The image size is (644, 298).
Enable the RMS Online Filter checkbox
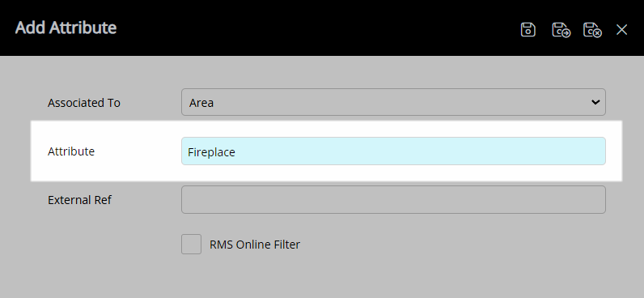192,245
